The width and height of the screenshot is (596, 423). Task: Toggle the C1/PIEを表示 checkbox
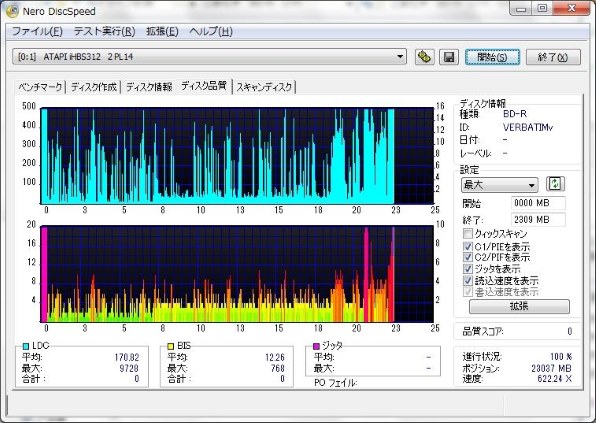click(x=468, y=246)
